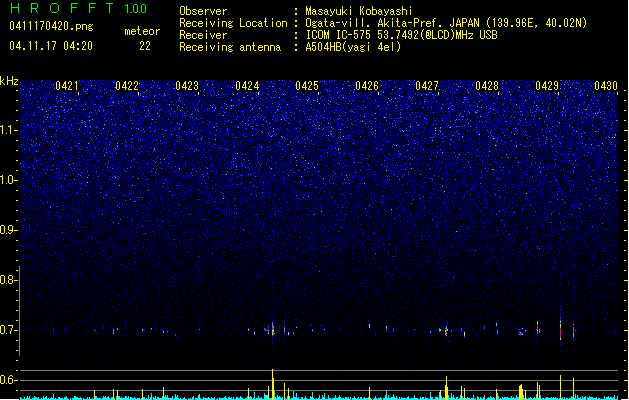Click the meteor count value 22

(145, 46)
